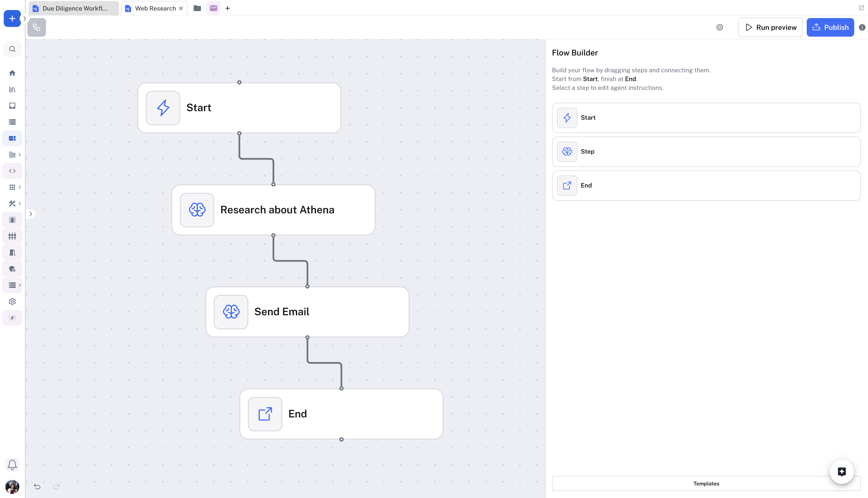Expand the folder sidebar chevron

tap(20, 155)
